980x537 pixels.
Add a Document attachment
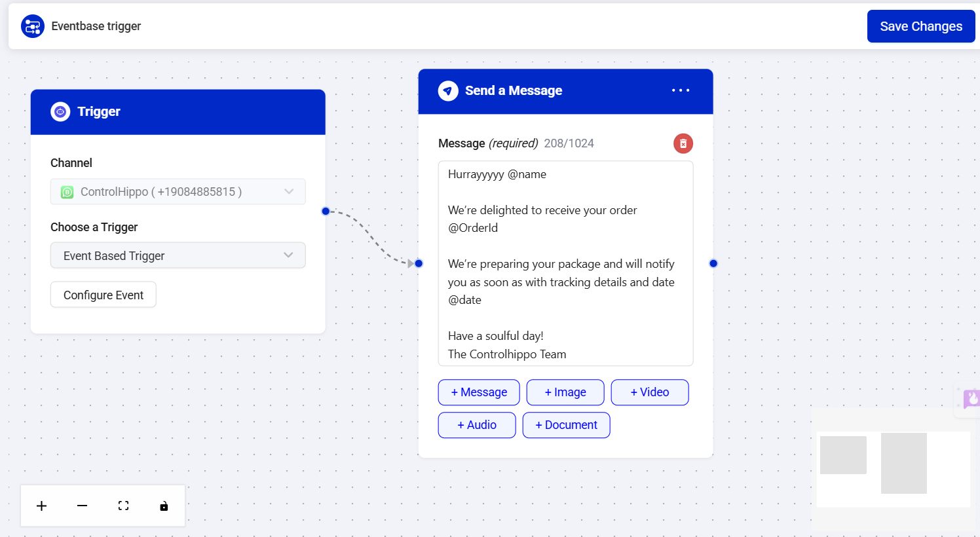coord(567,425)
